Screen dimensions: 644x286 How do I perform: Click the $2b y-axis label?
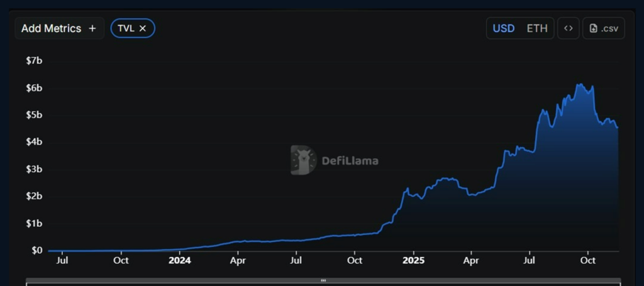pos(34,196)
